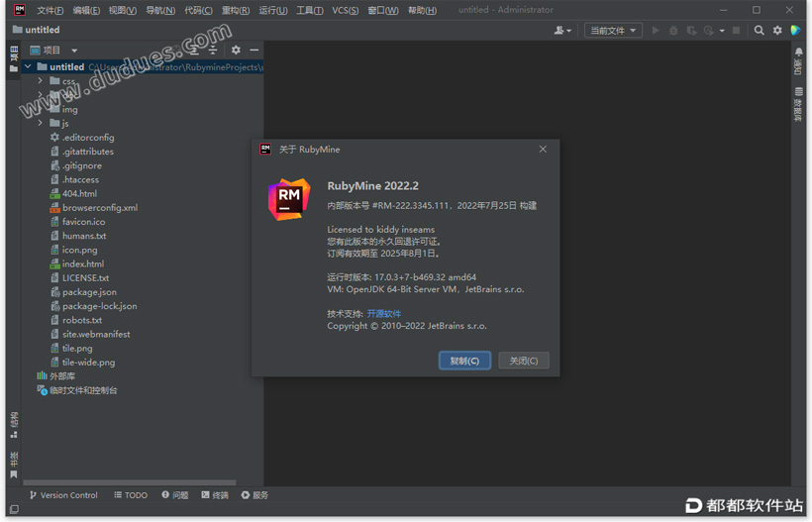Toggle the Project tool window side tab
The height and width of the screenshot is (522, 812).
[14, 59]
